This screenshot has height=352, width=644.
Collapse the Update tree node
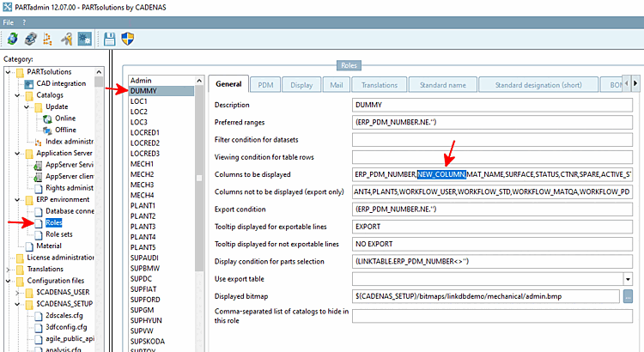pyautogui.click(x=27, y=107)
